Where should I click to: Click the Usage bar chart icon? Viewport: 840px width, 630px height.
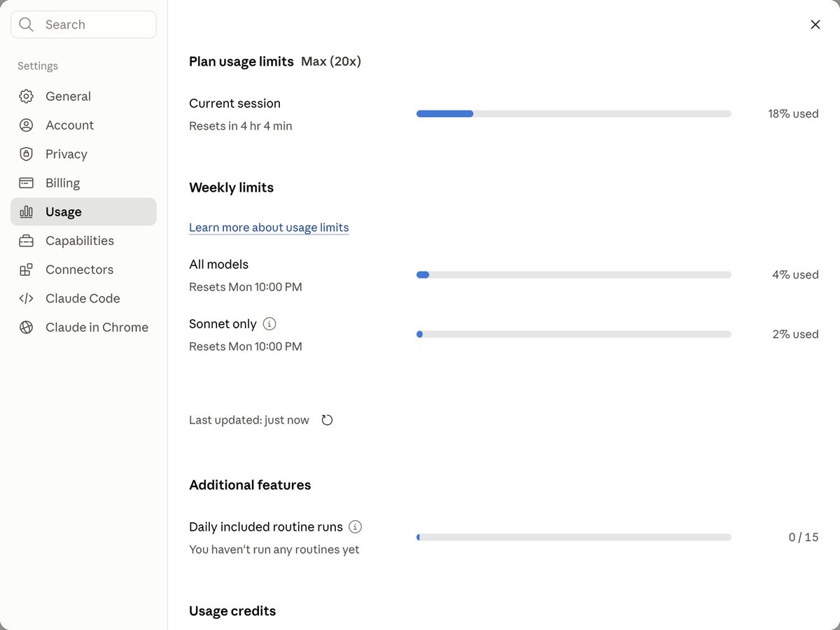[26, 211]
